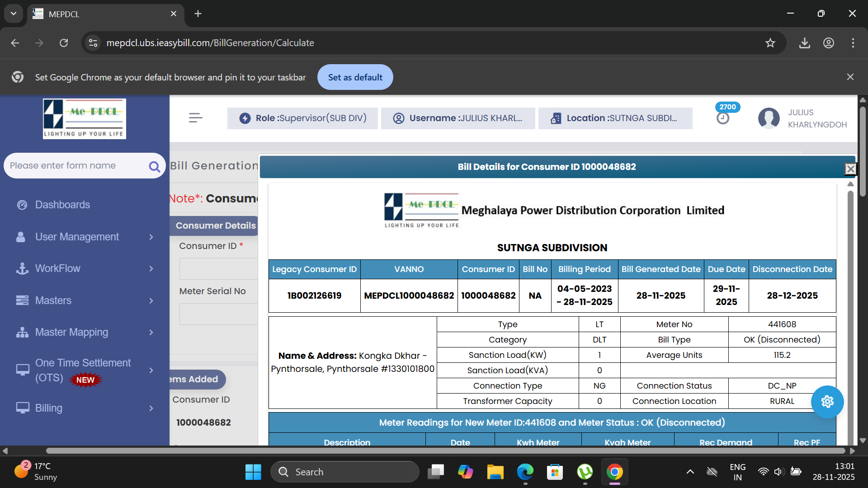This screenshot has width=868, height=488.
Task: Click the Role Supervisor(SUB DIV) button
Action: pos(302,118)
